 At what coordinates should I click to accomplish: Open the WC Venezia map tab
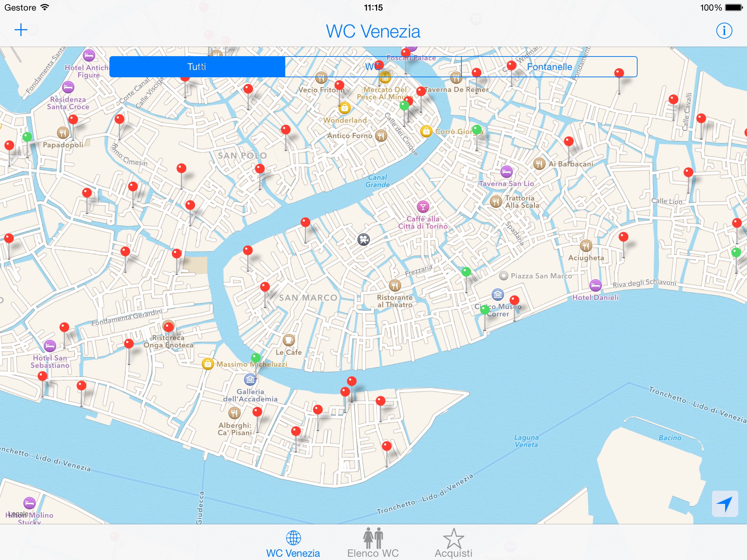coord(293,544)
